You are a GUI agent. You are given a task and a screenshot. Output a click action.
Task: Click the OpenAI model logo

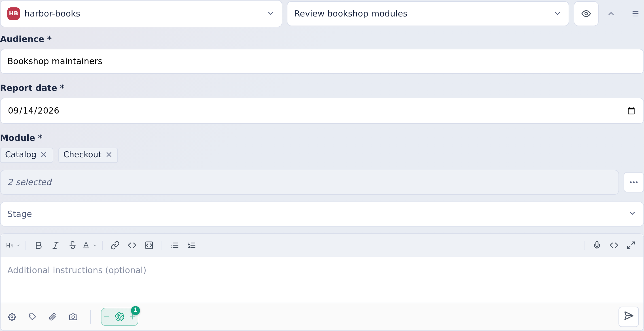pos(120,317)
